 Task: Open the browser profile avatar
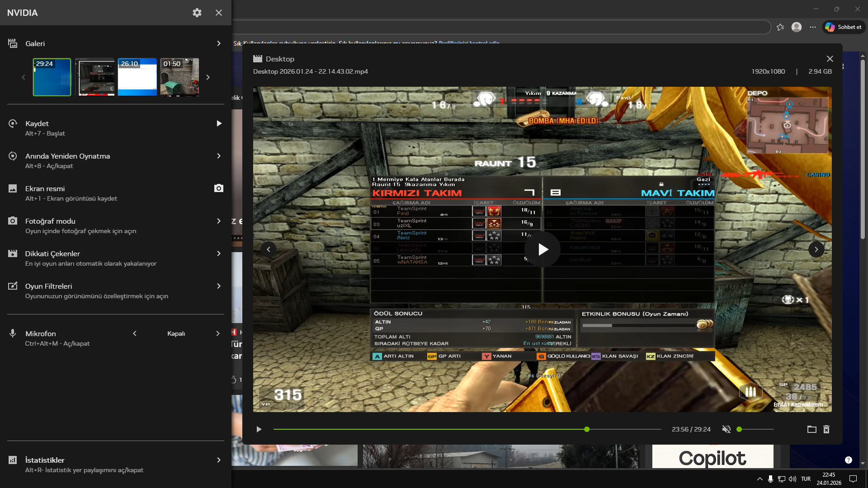pyautogui.click(x=797, y=27)
